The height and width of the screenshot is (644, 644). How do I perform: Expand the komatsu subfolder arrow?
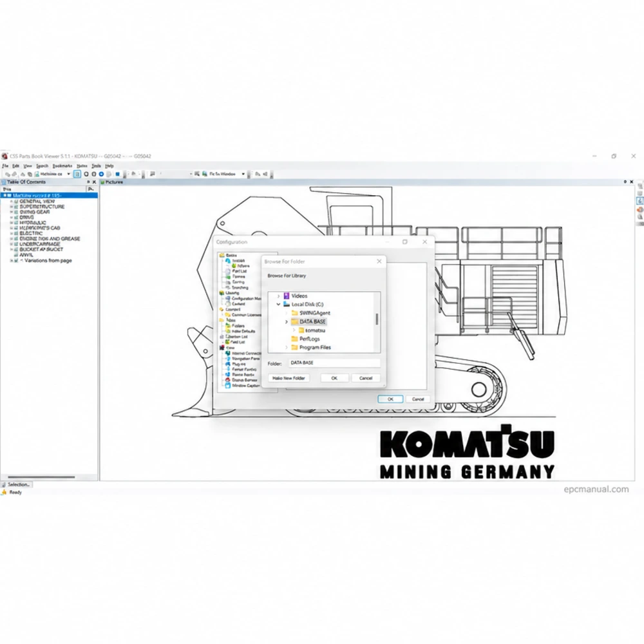click(294, 330)
